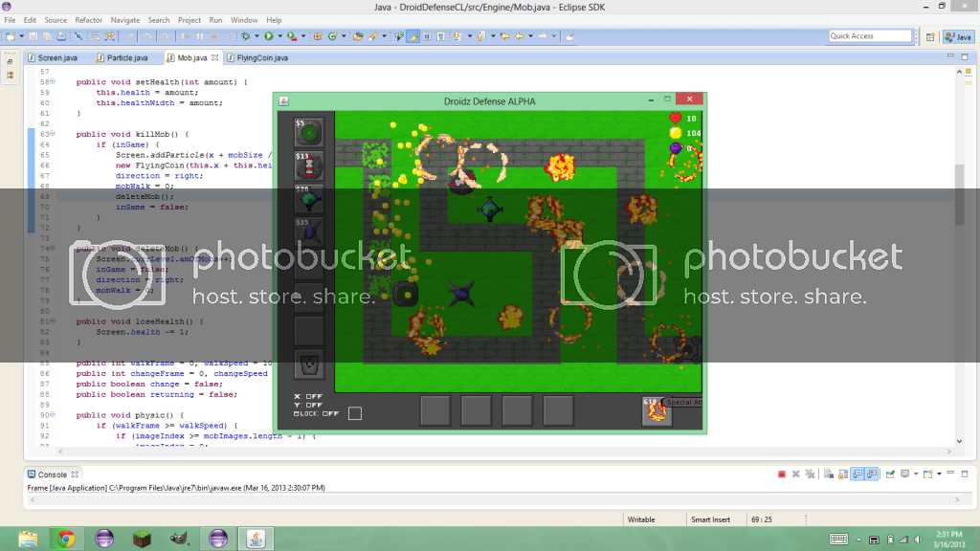Image resolution: width=980 pixels, height=551 pixels.
Task: Click the Console tab label
Action: pos(52,474)
